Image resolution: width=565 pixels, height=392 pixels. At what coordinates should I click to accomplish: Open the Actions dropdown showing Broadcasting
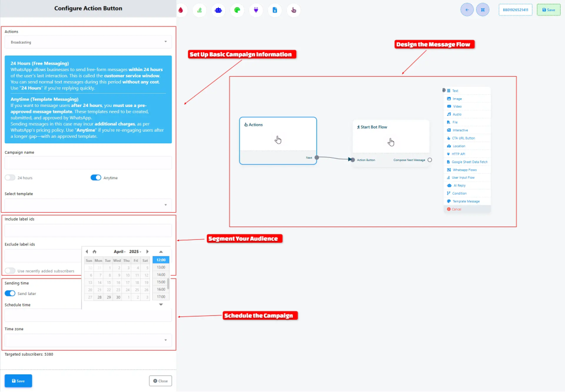click(88, 42)
